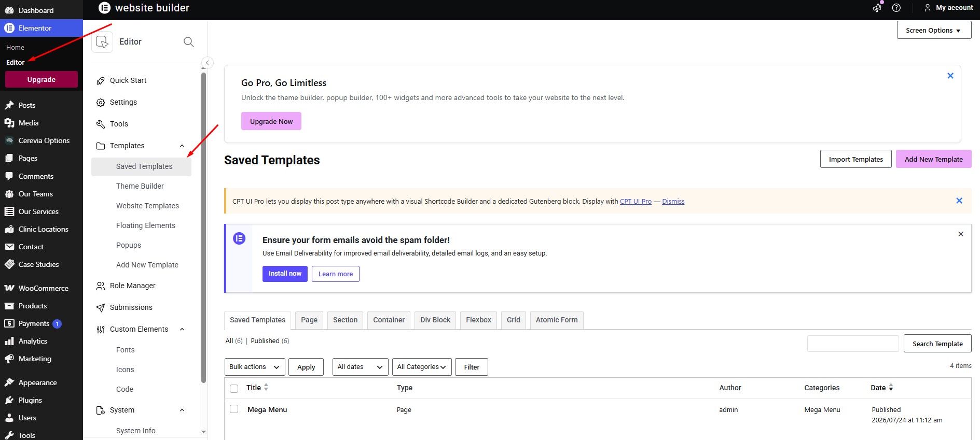Click the Analytics bar chart icon
Image resolution: width=980 pixels, height=440 pixels.
tap(9, 341)
